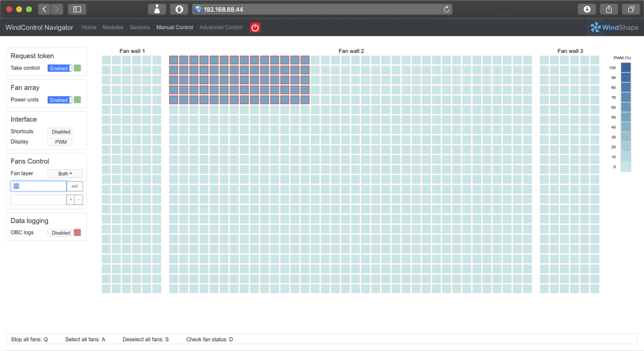Open the Fan layer Both dropdown

tap(65, 174)
